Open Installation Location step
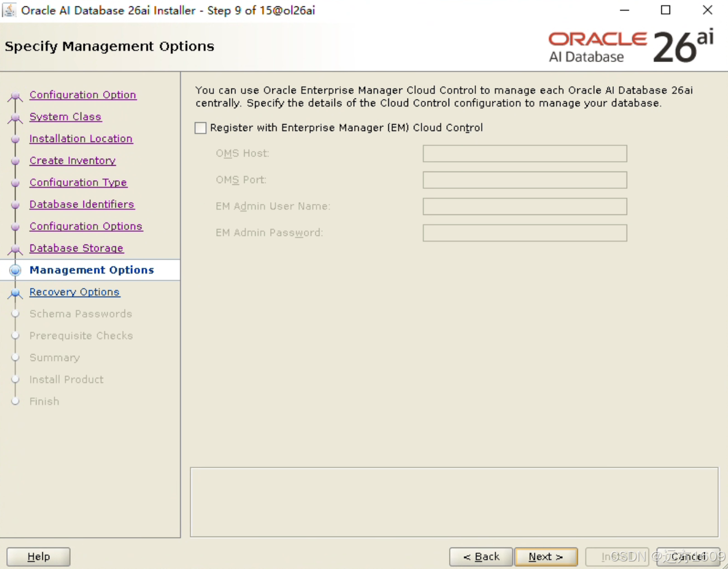728x569 pixels. coord(81,139)
